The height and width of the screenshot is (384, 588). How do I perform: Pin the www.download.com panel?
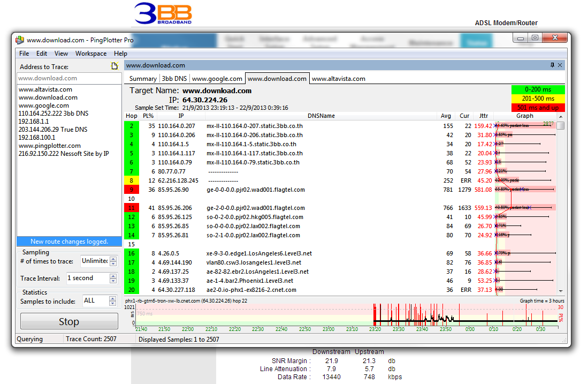tap(552, 65)
